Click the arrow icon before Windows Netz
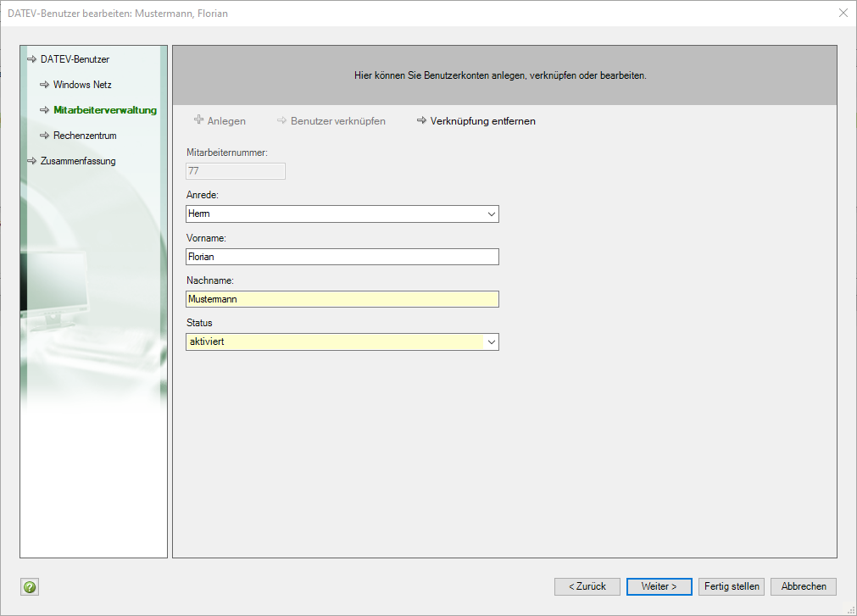This screenshot has width=857, height=616. coord(44,85)
